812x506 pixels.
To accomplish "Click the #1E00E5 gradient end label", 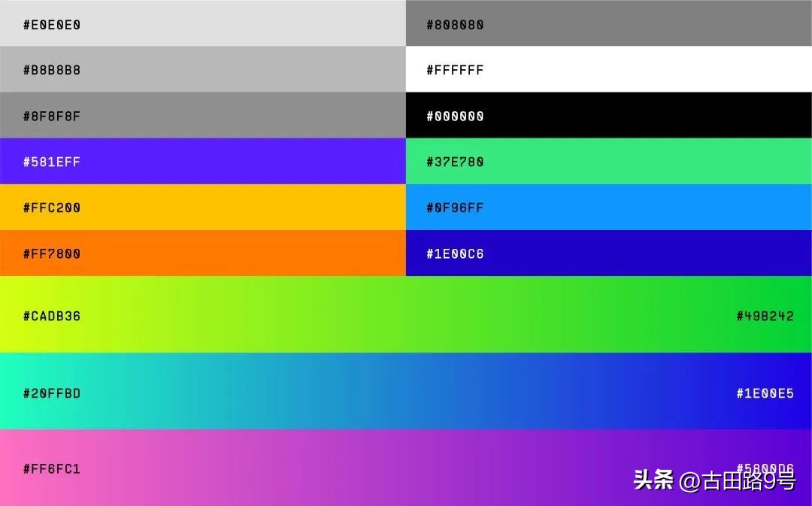I will 765,393.
